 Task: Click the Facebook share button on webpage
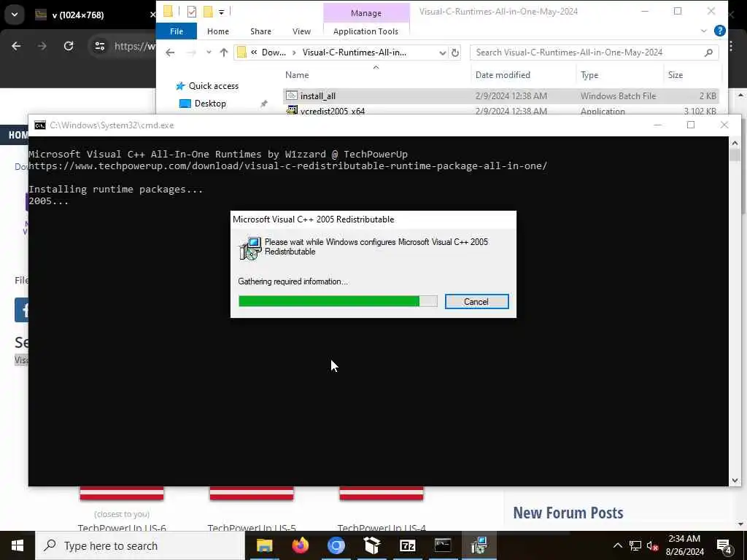pyautogui.click(x=22, y=310)
